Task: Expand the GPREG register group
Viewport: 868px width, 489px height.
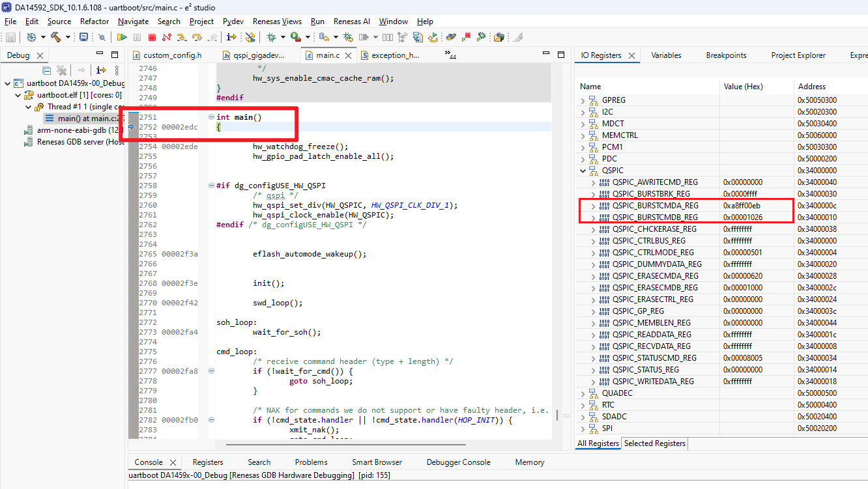Action: (x=583, y=100)
